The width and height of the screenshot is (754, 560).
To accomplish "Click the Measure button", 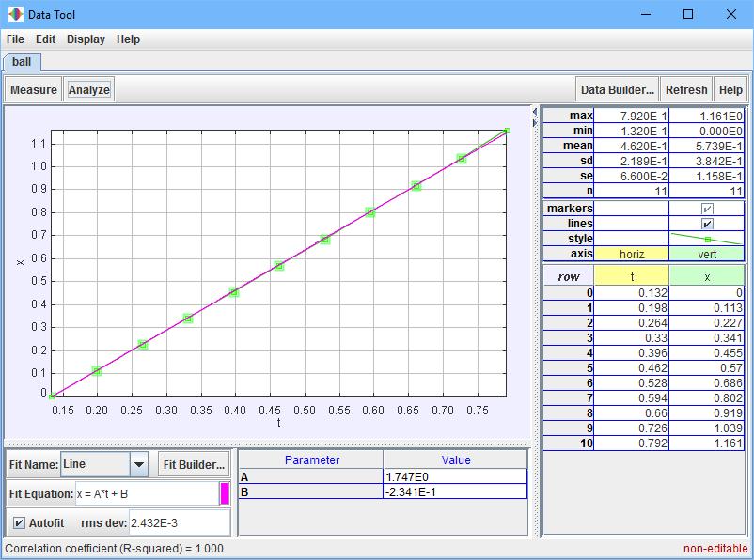I will coord(34,90).
